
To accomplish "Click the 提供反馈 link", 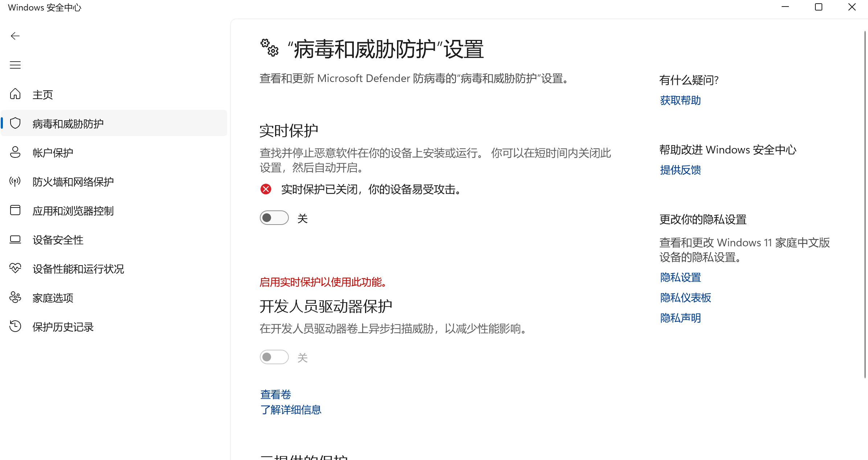I will point(680,170).
